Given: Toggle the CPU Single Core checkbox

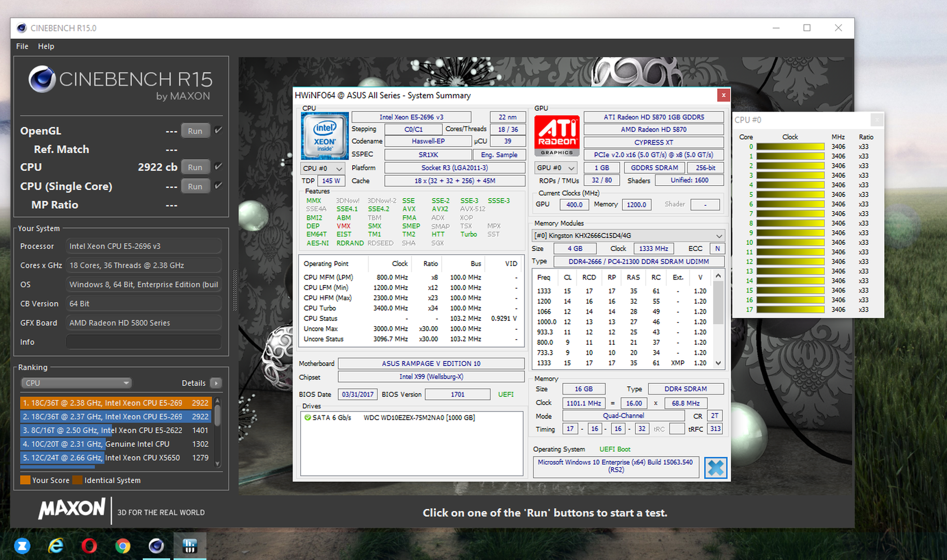Looking at the screenshot, I should pyautogui.click(x=219, y=186).
